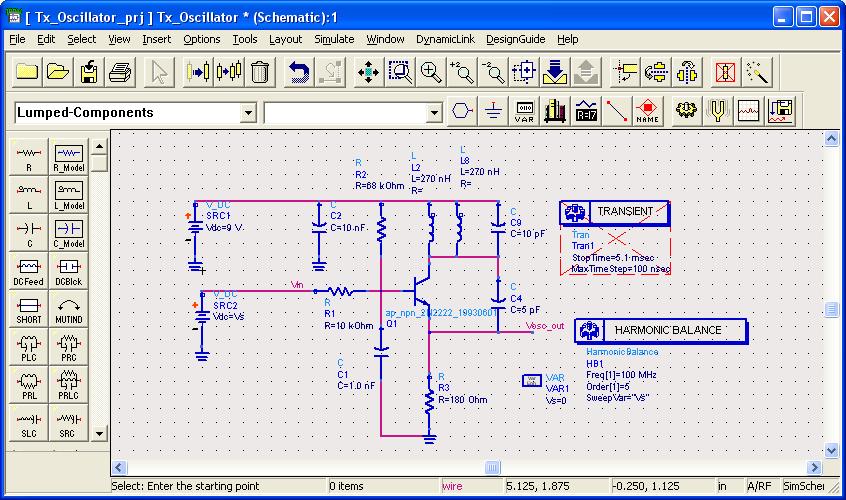Place a capacitor C from the palette

pos(29,232)
